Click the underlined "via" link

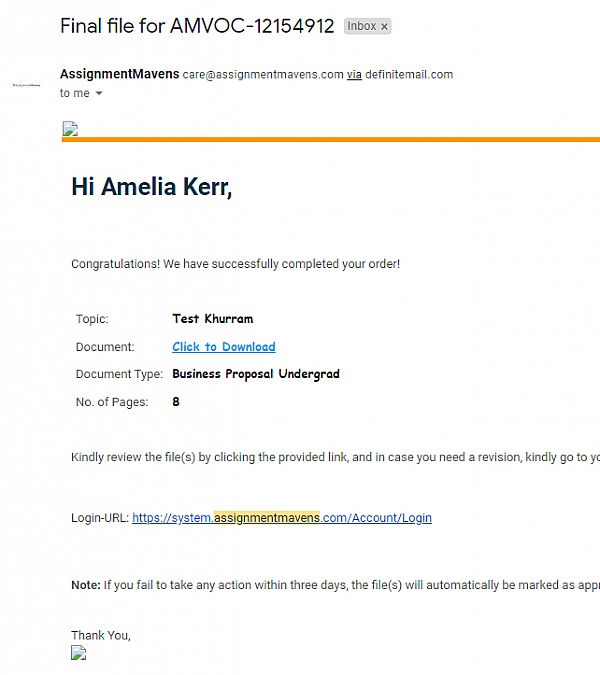(x=354, y=74)
